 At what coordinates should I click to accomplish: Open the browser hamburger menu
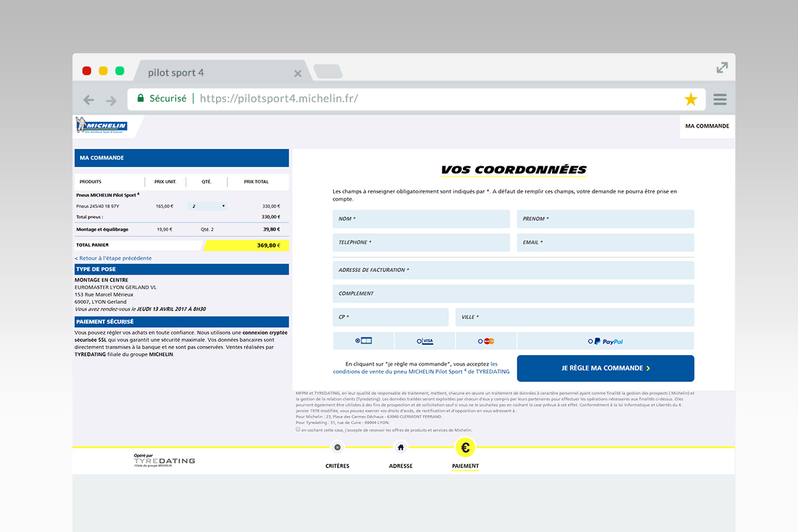(720, 100)
